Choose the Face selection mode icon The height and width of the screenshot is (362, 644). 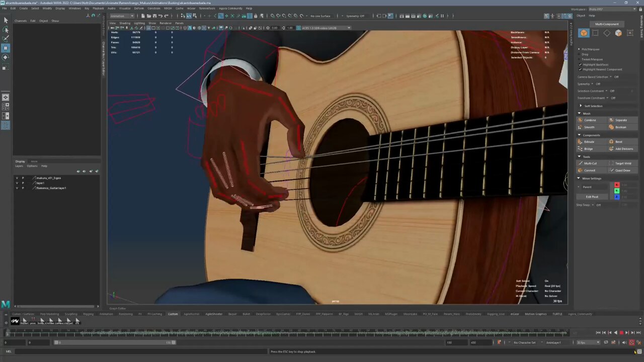pyautogui.click(x=618, y=33)
